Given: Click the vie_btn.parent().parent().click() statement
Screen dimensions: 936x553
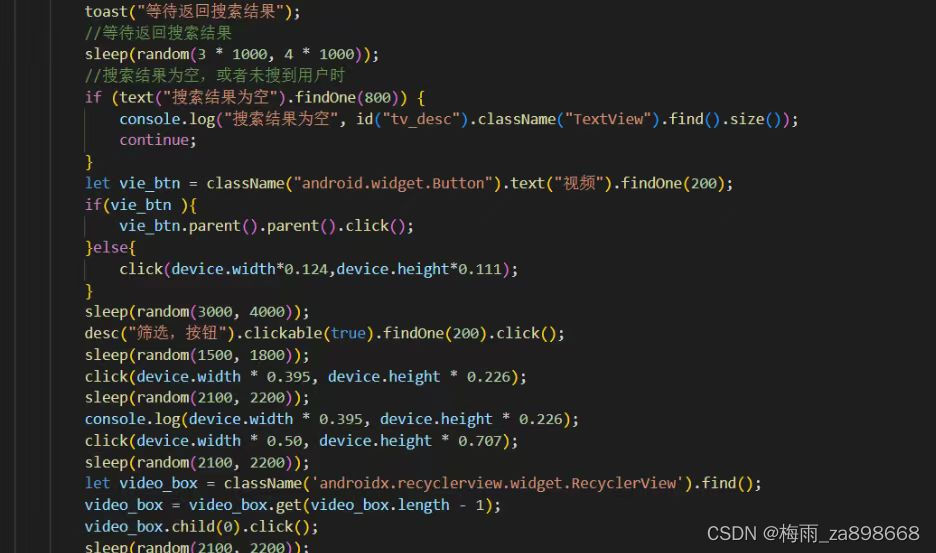Looking at the screenshot, I should pos(266,226).
